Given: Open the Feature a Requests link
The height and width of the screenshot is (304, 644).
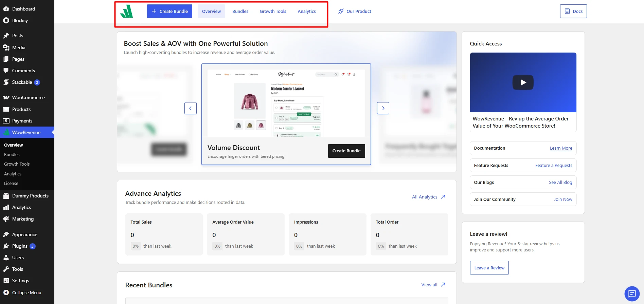Looking at the screenshot, I should [554, 166].
